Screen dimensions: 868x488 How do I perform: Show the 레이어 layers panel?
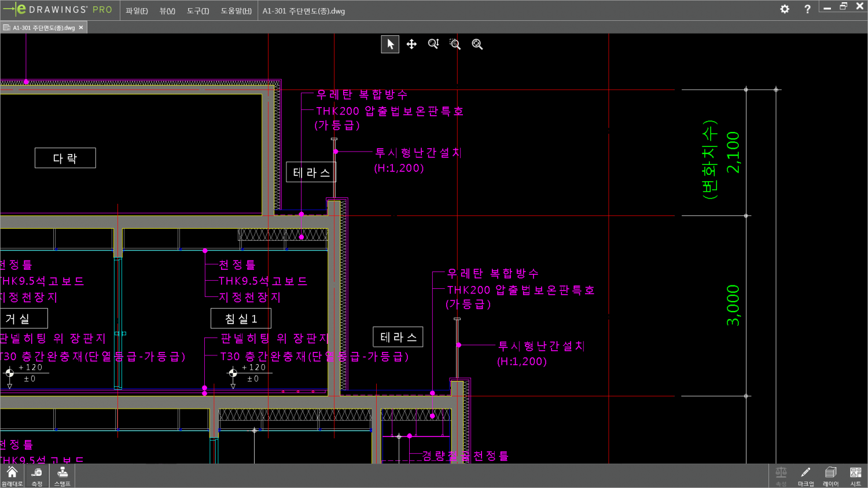pyautogui.click(x=830, y=476)
